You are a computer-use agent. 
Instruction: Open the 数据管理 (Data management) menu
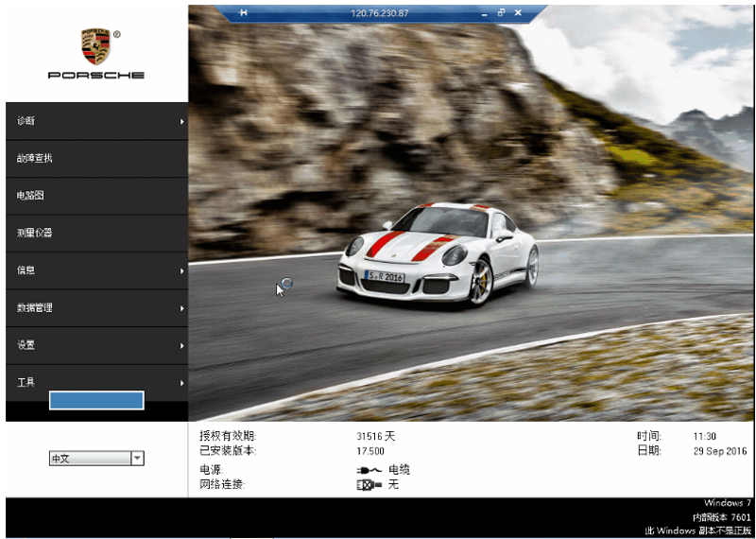click(97, 308)
